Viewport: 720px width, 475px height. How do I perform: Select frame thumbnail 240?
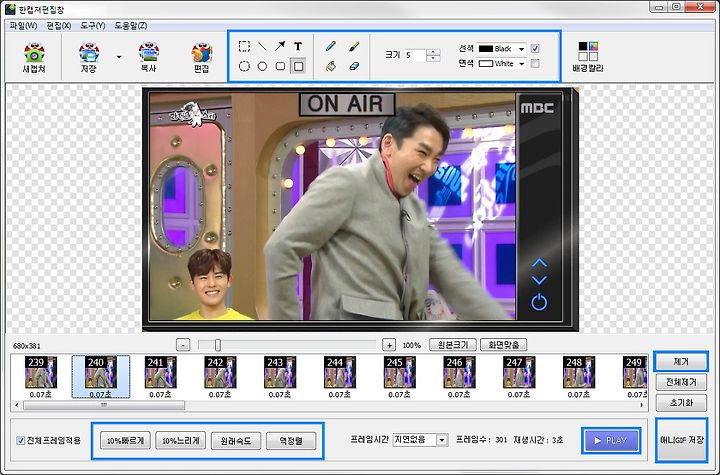[x=101, y=376]
